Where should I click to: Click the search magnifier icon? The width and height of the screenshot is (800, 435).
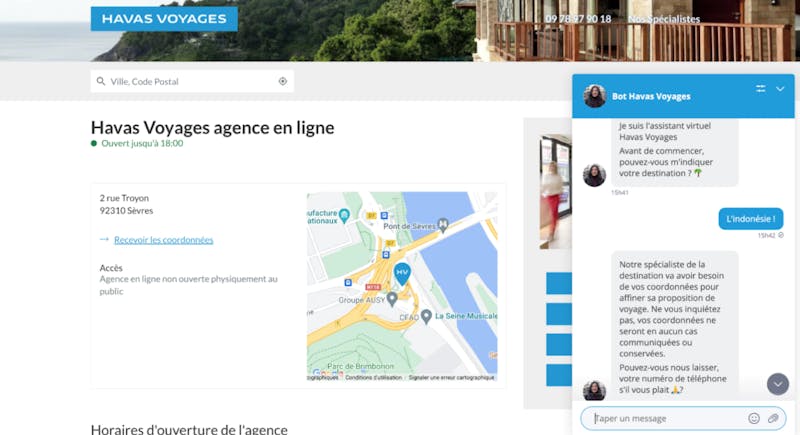click(x=101, y=81)
